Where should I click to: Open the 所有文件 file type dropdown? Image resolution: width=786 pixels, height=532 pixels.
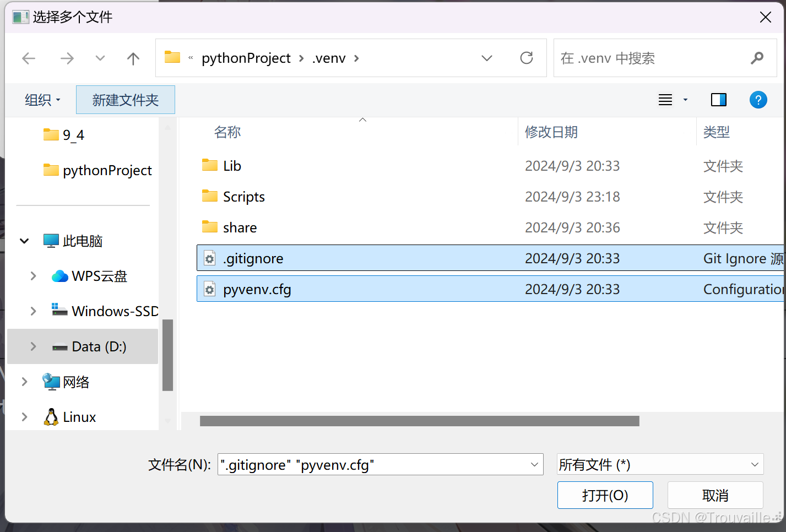659,464
